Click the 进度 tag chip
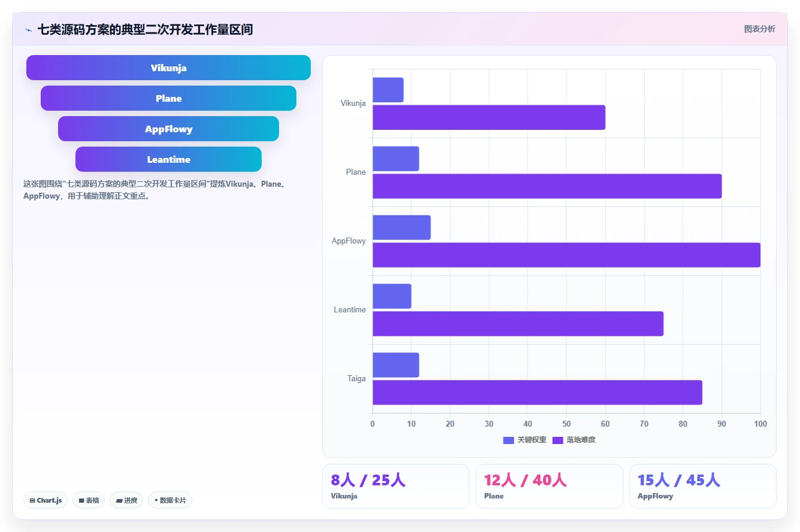Screen dimensions: 800x532 point(126,500)
